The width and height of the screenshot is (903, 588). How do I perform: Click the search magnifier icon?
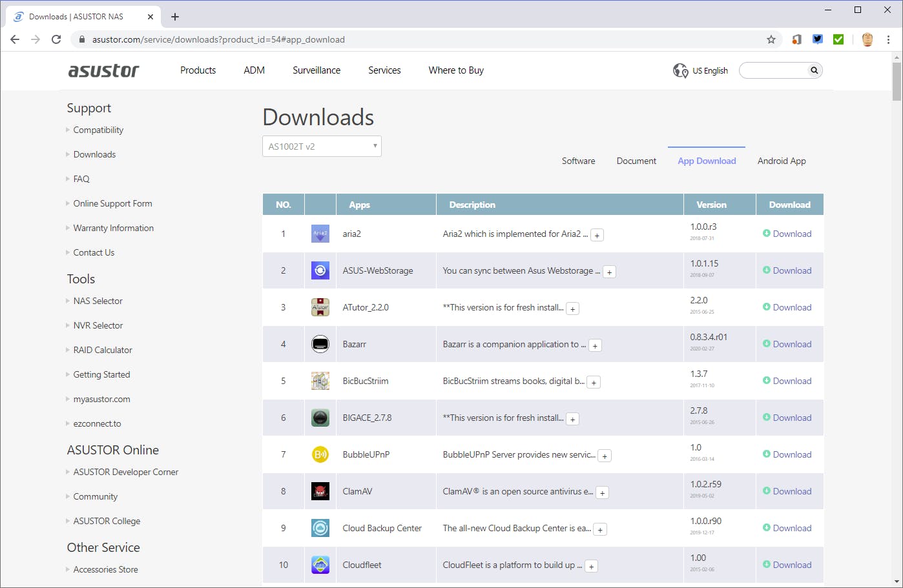[814, 70]
